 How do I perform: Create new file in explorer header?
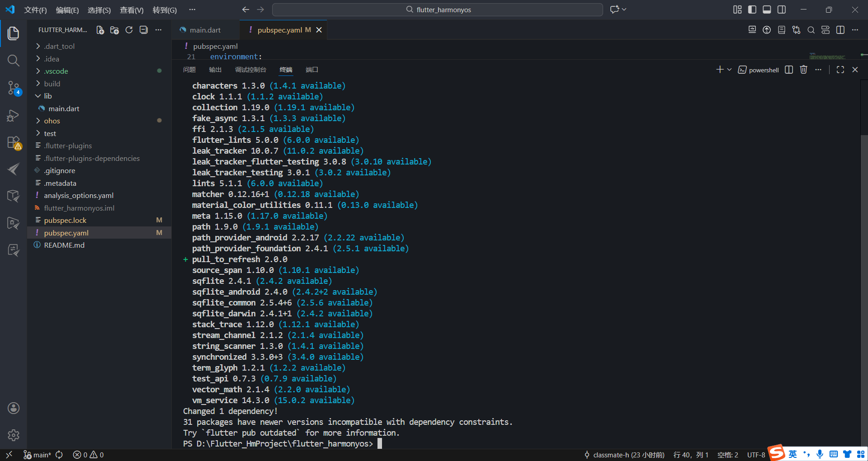click(x=100, y=30)
